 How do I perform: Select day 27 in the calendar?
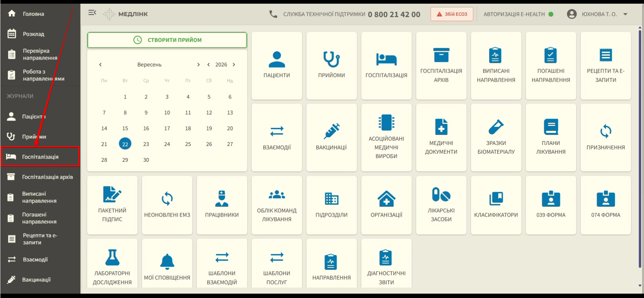(230, 144)
